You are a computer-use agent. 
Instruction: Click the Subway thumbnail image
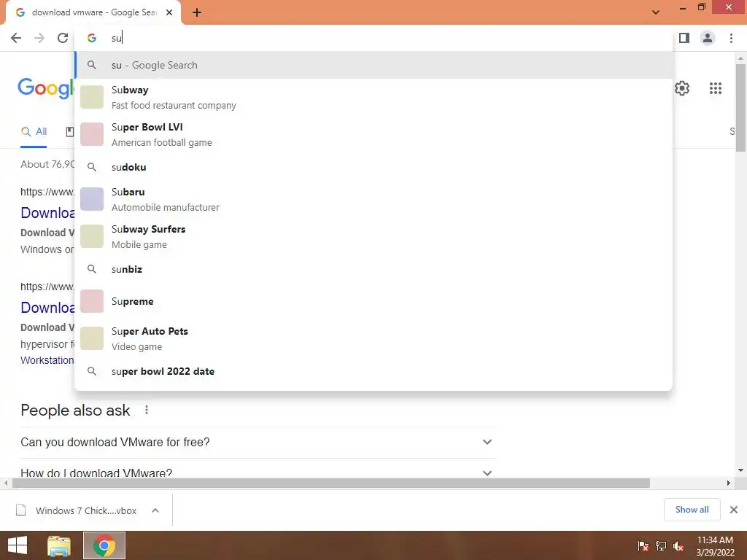[92, 97]
